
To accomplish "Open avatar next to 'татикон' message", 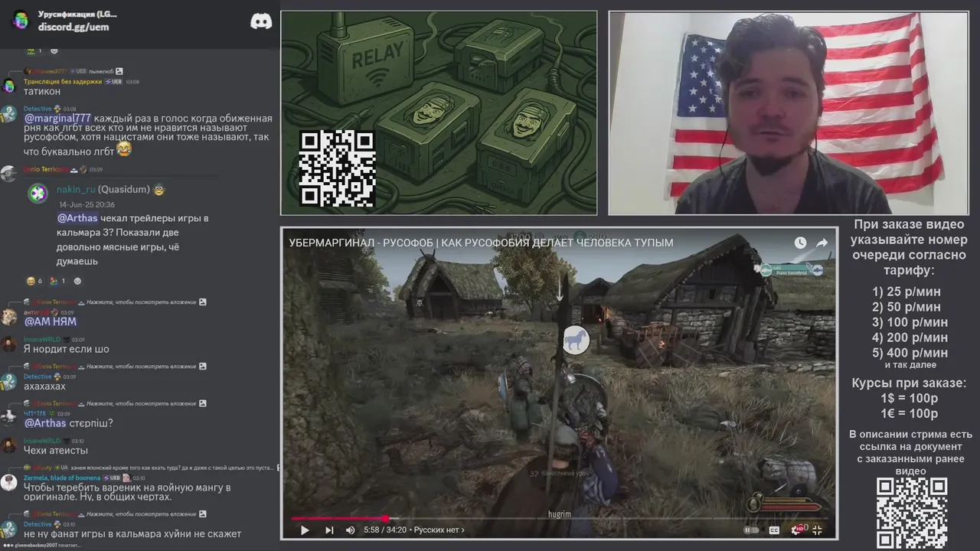I will point(8,86).
